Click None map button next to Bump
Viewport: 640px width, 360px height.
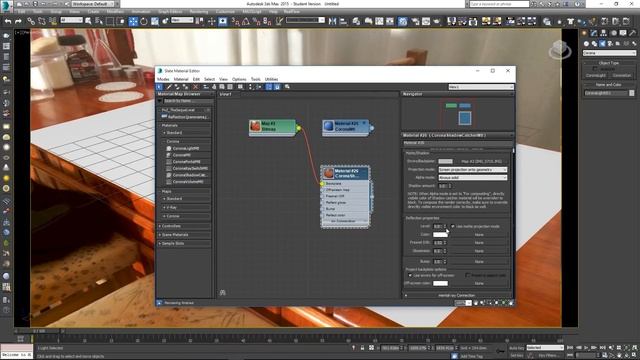[x=479, y=262]
